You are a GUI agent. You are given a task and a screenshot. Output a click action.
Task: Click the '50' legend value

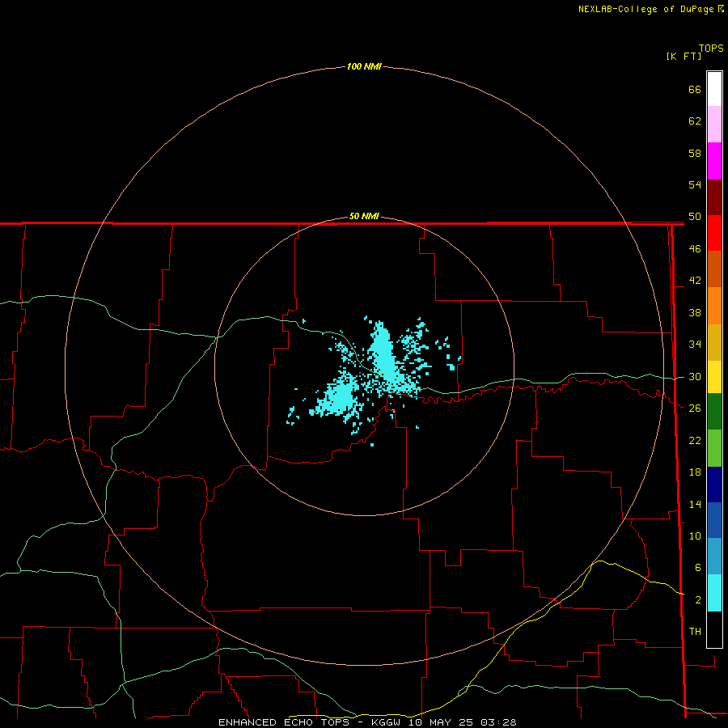tap(695, 217)
